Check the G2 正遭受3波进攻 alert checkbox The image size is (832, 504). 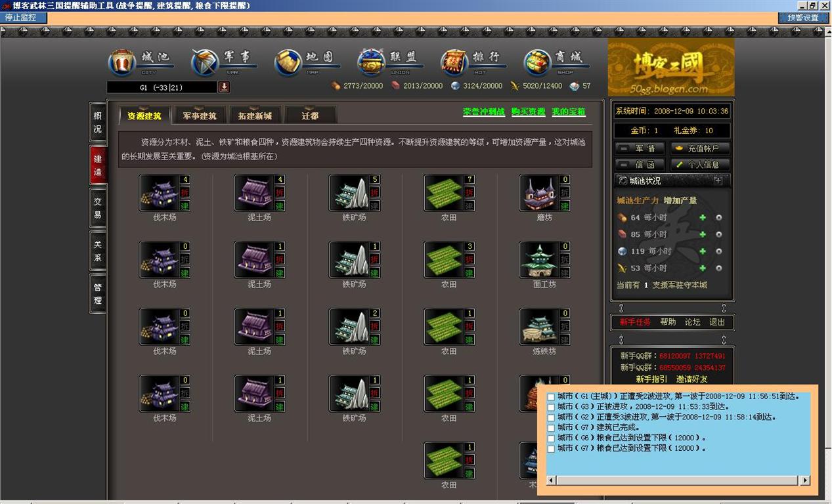[551, 417]
